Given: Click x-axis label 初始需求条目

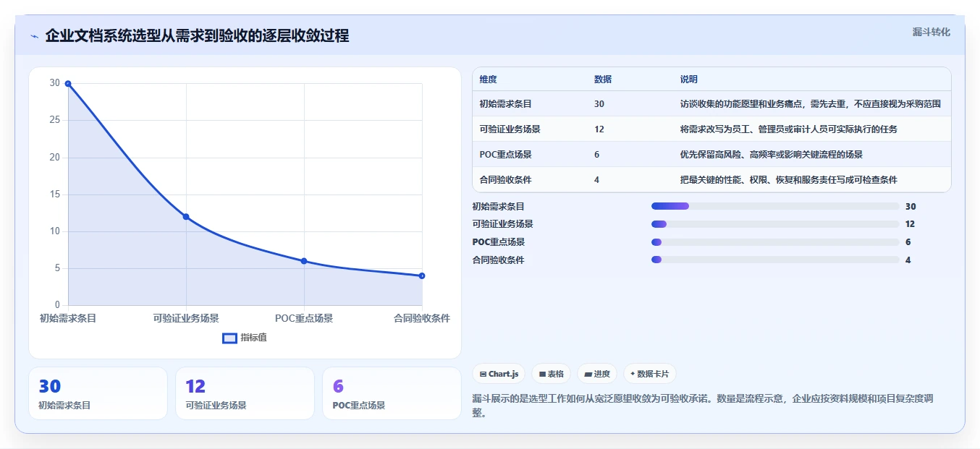Looking at the screenshot, I should 68,318.
